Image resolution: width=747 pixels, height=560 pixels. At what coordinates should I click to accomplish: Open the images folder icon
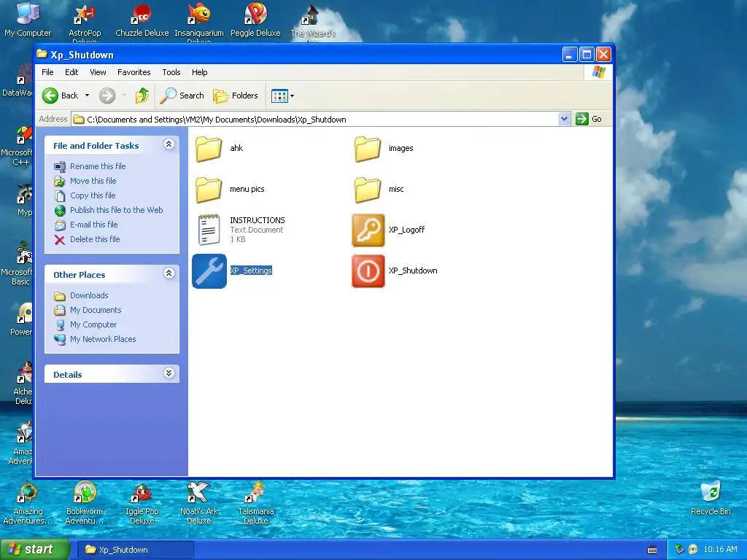tap(368, 149)
